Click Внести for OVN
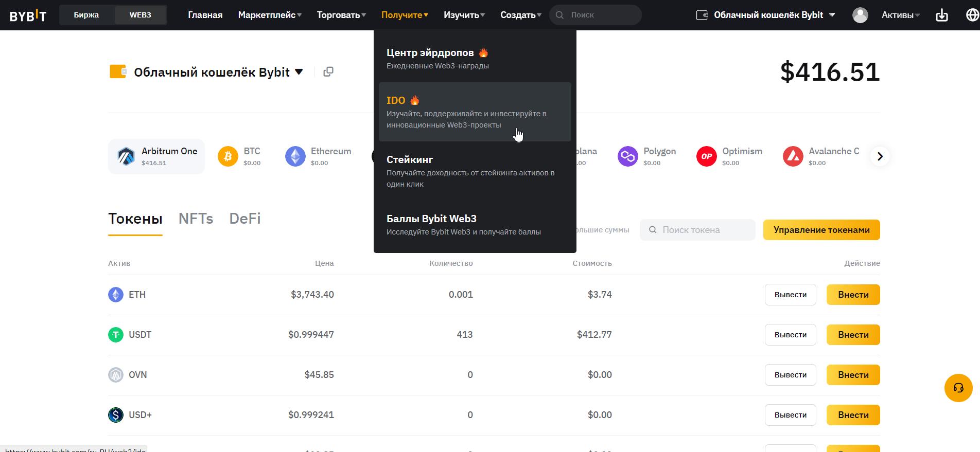The width and height of the screenshot is (980, 452). tap(853, 375)
